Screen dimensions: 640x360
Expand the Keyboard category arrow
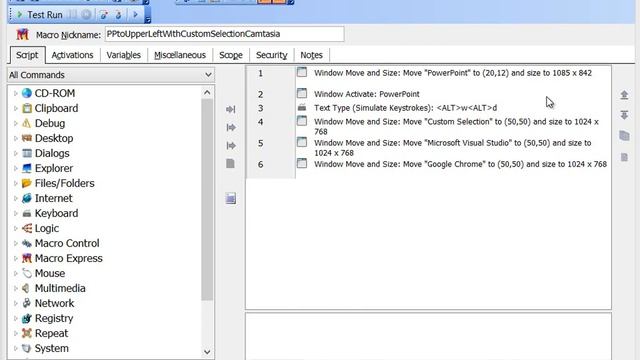point(16,213)
